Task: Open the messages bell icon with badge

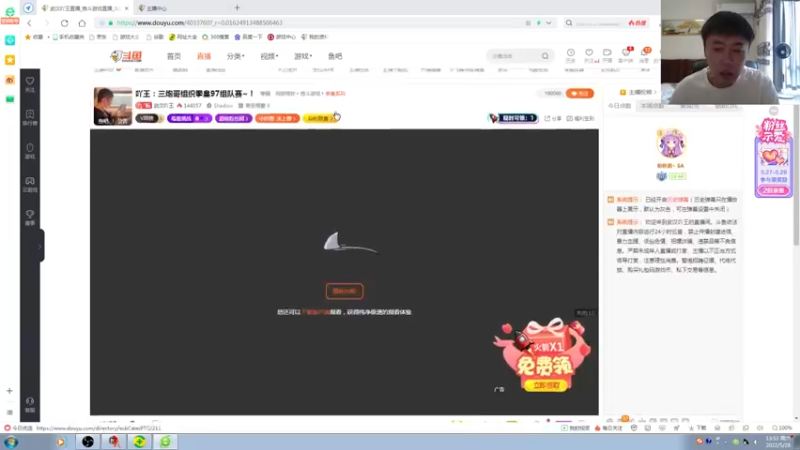Action: click(645, 53)
